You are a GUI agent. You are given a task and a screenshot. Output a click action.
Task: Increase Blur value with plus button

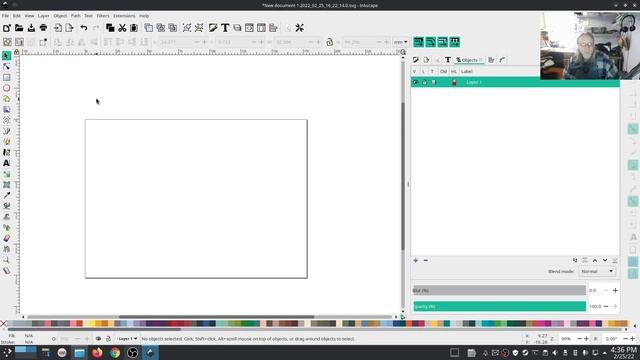[x=615, y=290]
